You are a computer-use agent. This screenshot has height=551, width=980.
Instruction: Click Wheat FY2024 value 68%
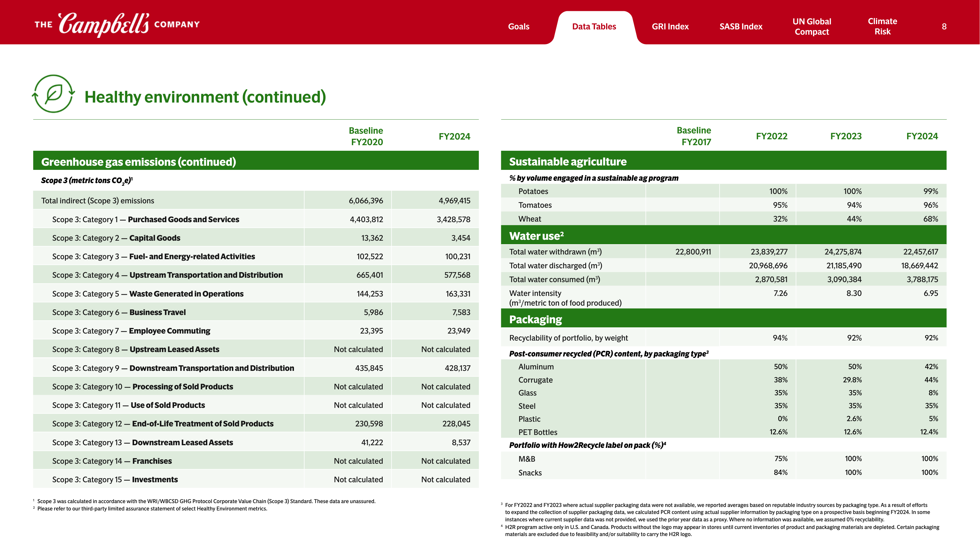click(x=931, y=219)
